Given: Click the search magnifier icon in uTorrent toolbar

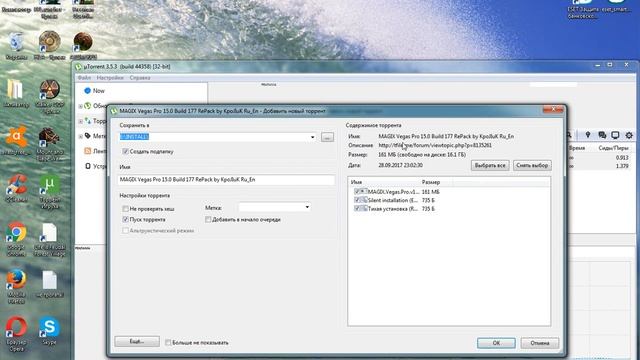Looking at the screenshot, I should [x=569, y=135].
